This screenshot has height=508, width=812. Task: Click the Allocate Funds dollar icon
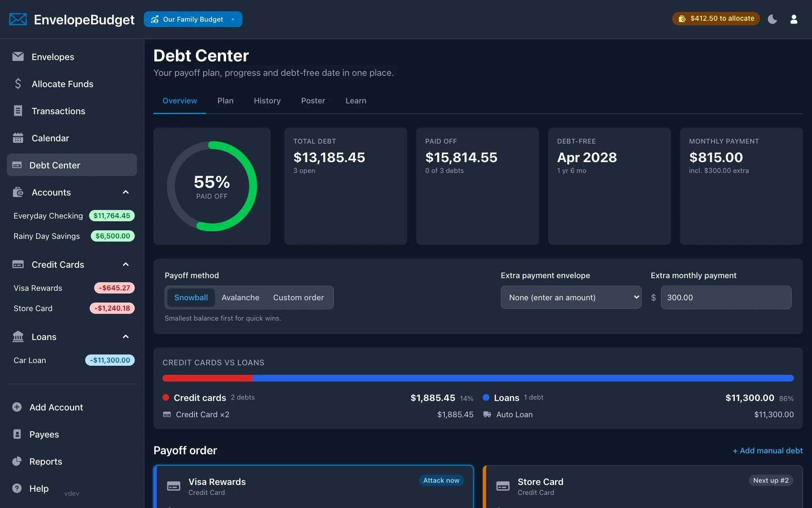(x=18, y=84)
